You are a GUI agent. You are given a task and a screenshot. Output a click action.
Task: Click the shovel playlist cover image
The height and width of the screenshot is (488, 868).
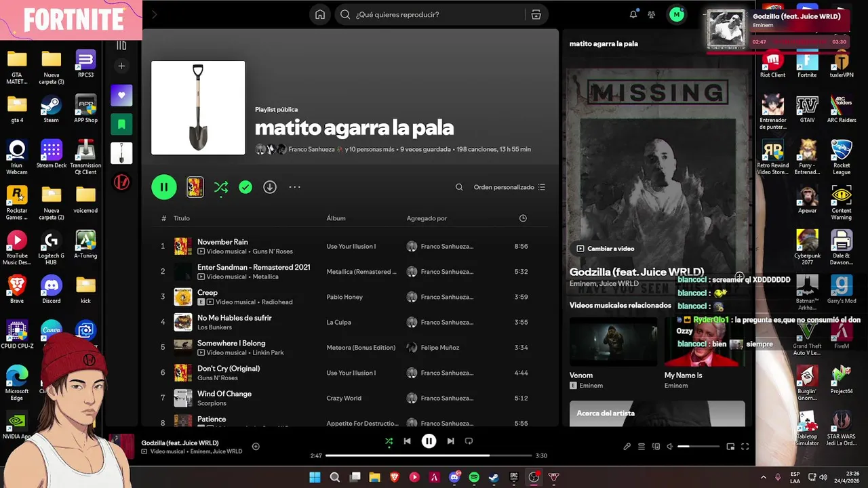198,108
